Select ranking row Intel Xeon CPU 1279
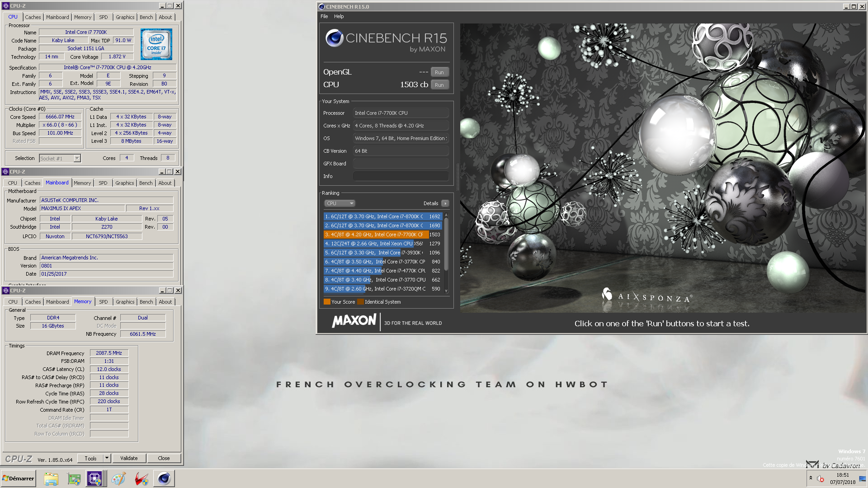Viewport: 868px width, 488px height. pyautogui.click(x=382, y=244)
